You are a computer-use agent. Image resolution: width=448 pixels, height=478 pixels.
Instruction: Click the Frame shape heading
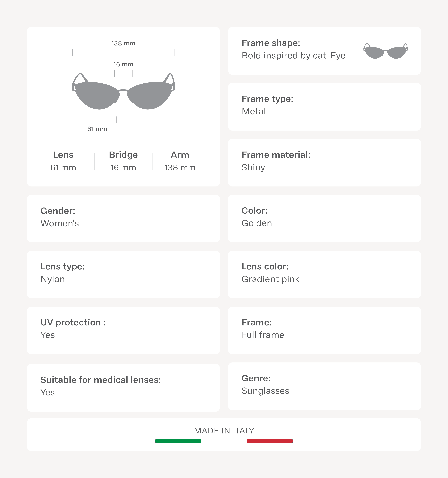point(271,43)
